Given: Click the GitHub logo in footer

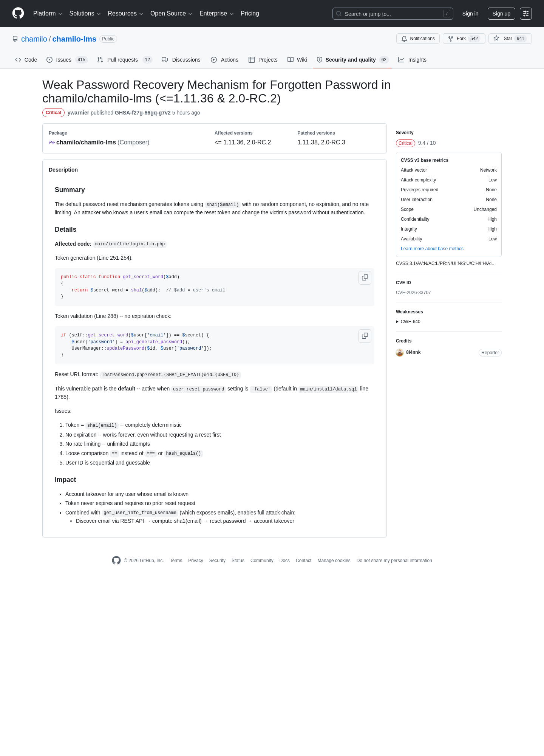Looking at the screenshot, I should (116, 561).
